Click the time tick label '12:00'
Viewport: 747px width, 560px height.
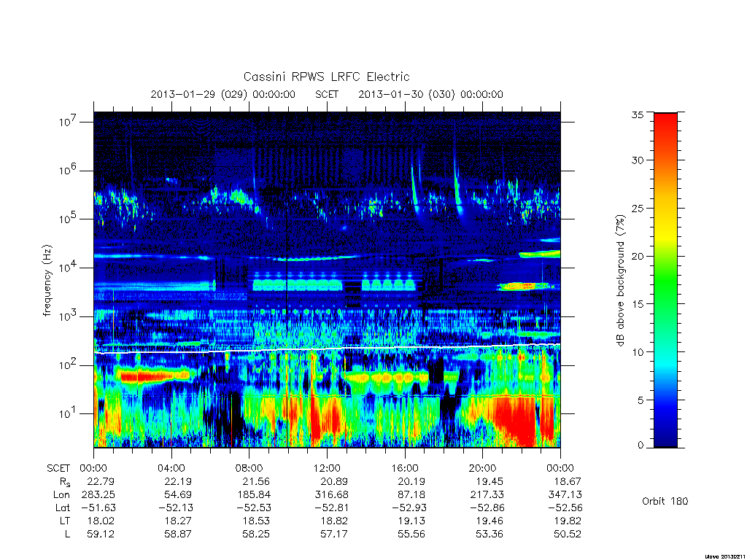click(x=327, y=468)
